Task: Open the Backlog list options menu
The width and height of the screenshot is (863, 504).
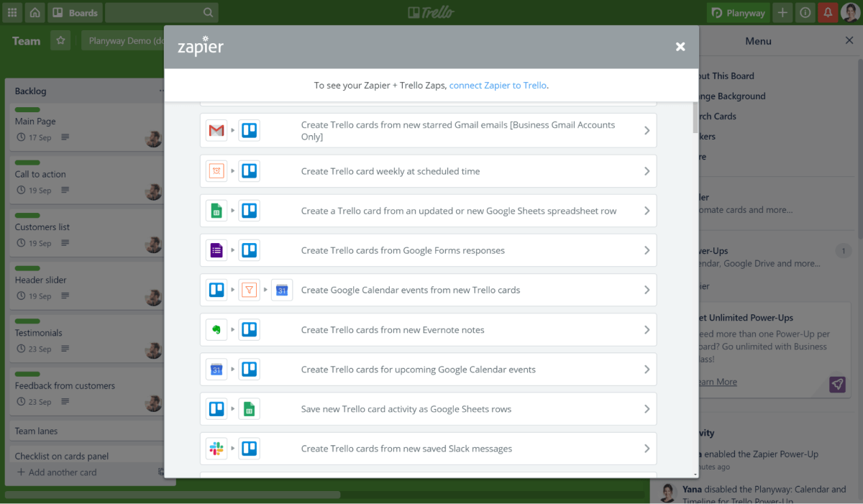Action: click(x=161, y=91)
